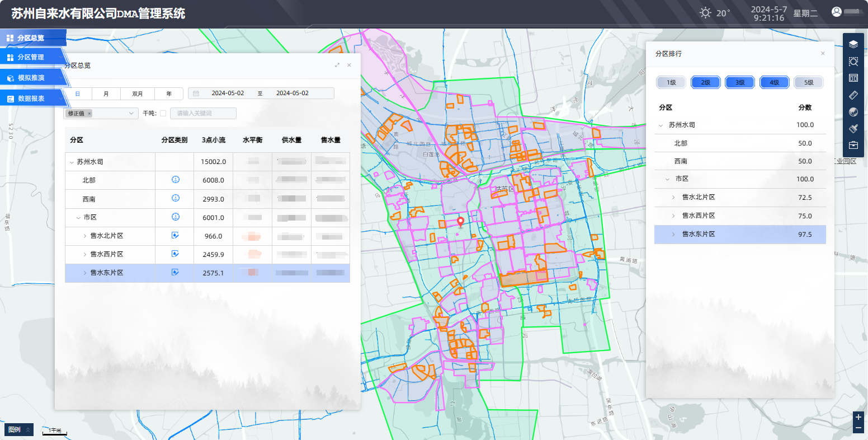Switch to the 双月 period tab

click(138, 93)
